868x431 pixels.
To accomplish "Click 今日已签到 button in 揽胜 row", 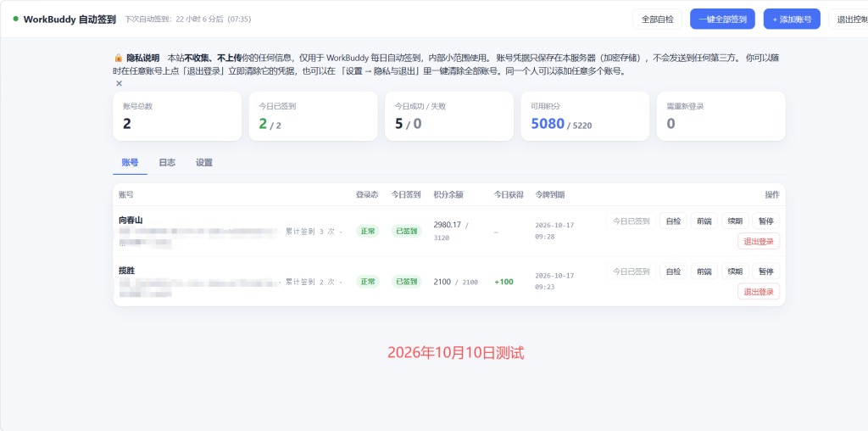I will (631, 271).
